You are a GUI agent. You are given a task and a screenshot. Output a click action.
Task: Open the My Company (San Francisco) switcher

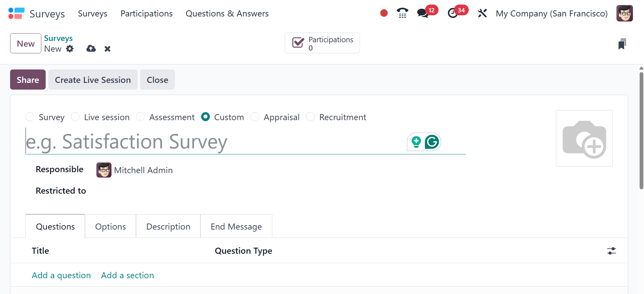(551, 13)
